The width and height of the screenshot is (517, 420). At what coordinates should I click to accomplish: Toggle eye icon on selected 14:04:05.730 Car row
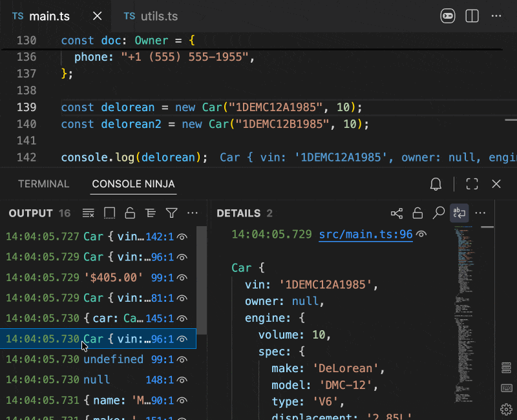[x=182, y=339]
